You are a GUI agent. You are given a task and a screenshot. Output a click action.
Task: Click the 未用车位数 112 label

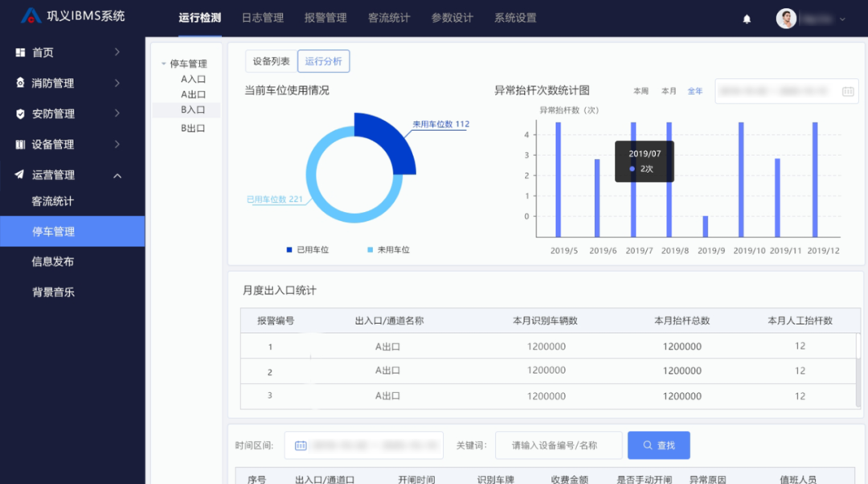pyautogui.click(x=440, y=124)
